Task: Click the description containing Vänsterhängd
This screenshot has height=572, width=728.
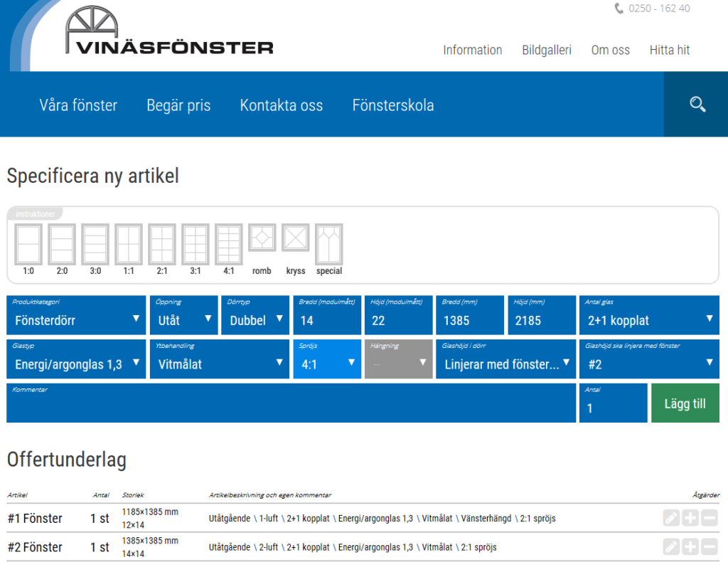Action: [x=382, y=518]
